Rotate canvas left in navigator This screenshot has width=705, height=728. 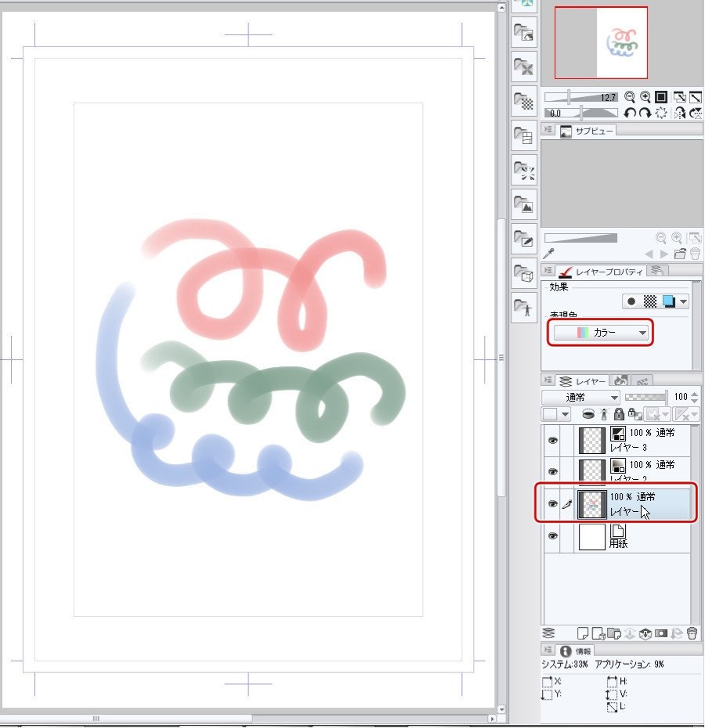[630, 113]
